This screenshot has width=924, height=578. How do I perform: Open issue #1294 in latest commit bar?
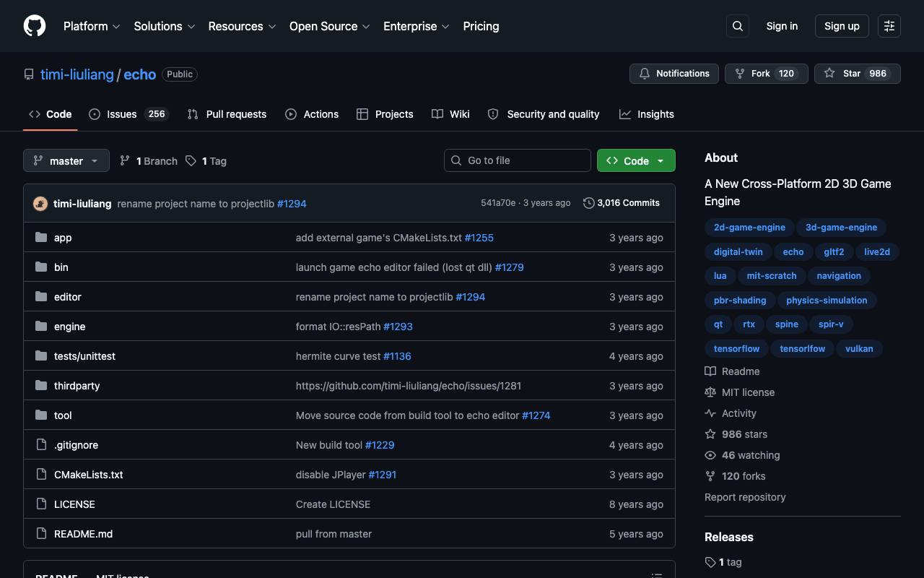tap(292, 204)
